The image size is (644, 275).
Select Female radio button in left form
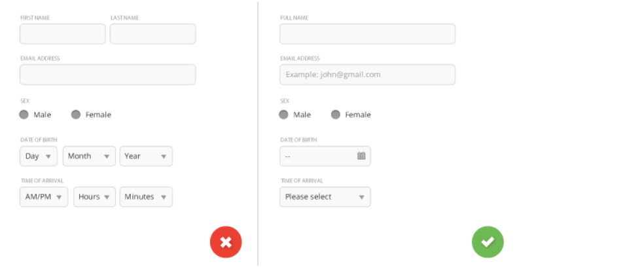point(75,115)
